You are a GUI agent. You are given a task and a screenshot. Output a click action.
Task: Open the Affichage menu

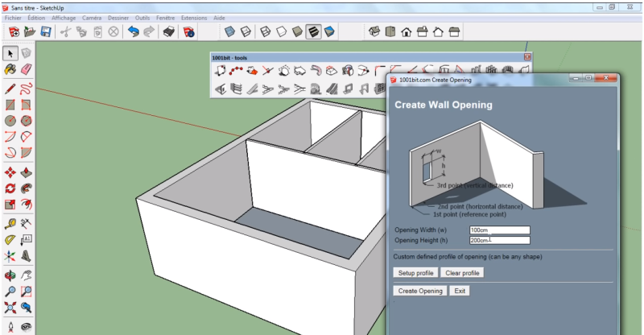(64, 18)
